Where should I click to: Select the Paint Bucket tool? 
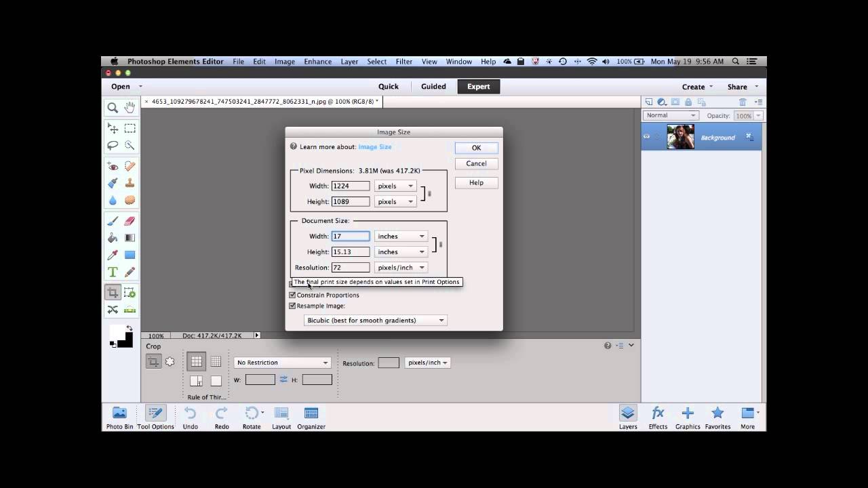click(x=113, y=238)
